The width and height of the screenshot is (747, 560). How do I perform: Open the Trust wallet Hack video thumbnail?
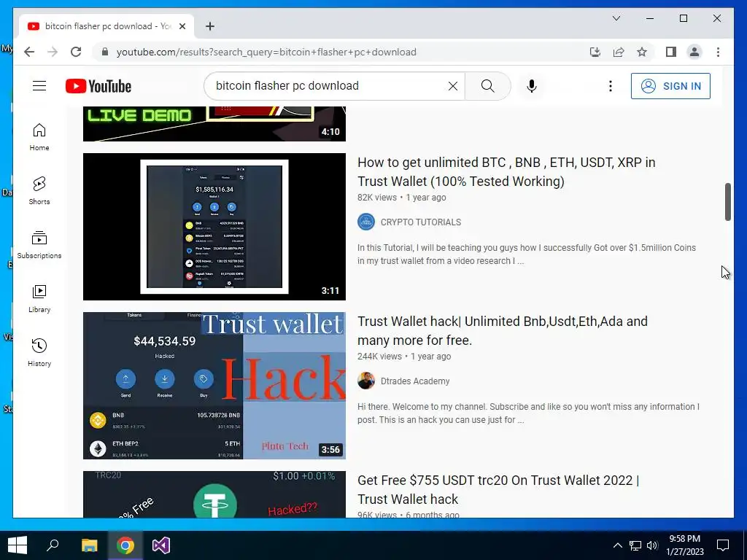click(214, 386)
